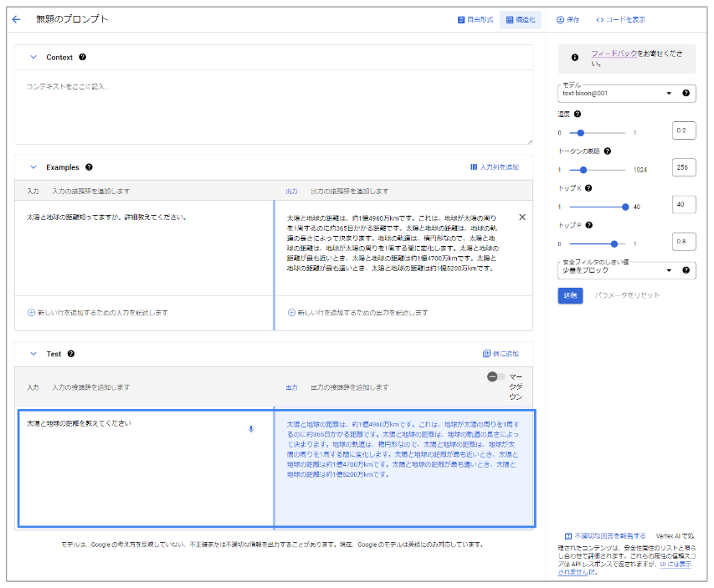Click the help icon next to Context
This screenshot has height=588, width=714.
click(83, 57)
